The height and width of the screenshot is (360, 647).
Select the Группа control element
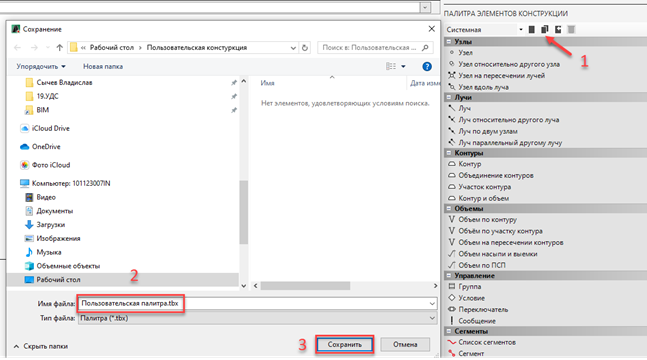click(x=470, y=287)
